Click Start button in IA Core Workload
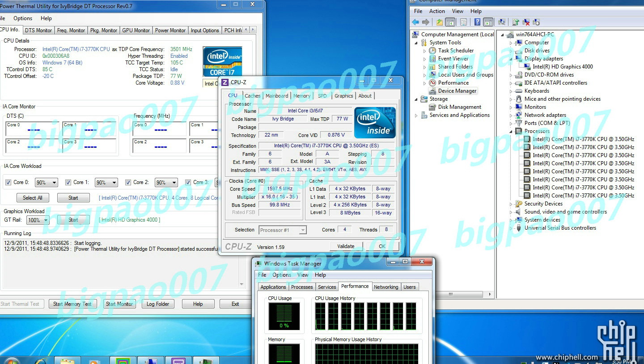 pos(73,198)
